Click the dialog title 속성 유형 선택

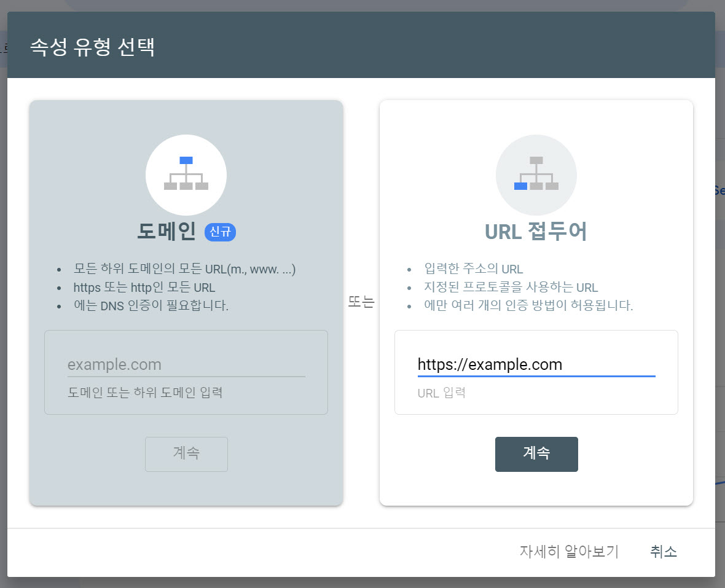pyautogui.click(x=93, y=47)
